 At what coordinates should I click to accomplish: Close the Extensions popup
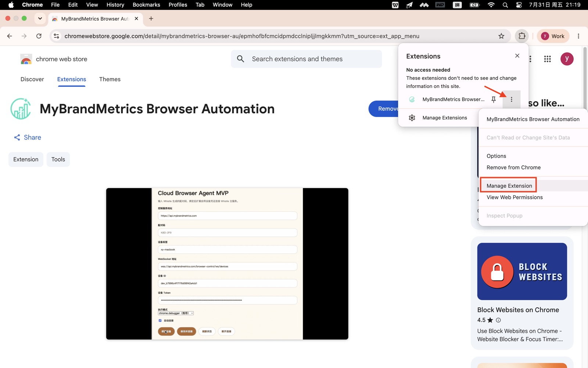point(517,56)
